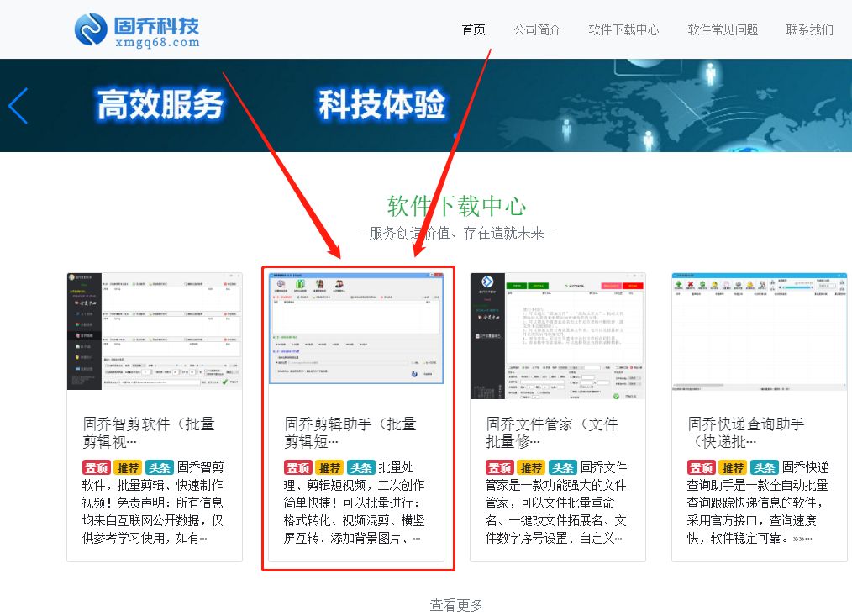
Task: Open the 公司简介 menu item
Action: pyautogui.click(x=537, y=29)
